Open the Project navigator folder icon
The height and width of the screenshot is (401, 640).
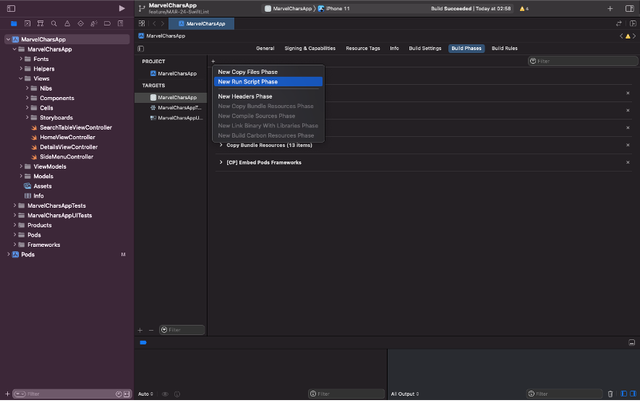pyautogui.click(x=13, y=24)
